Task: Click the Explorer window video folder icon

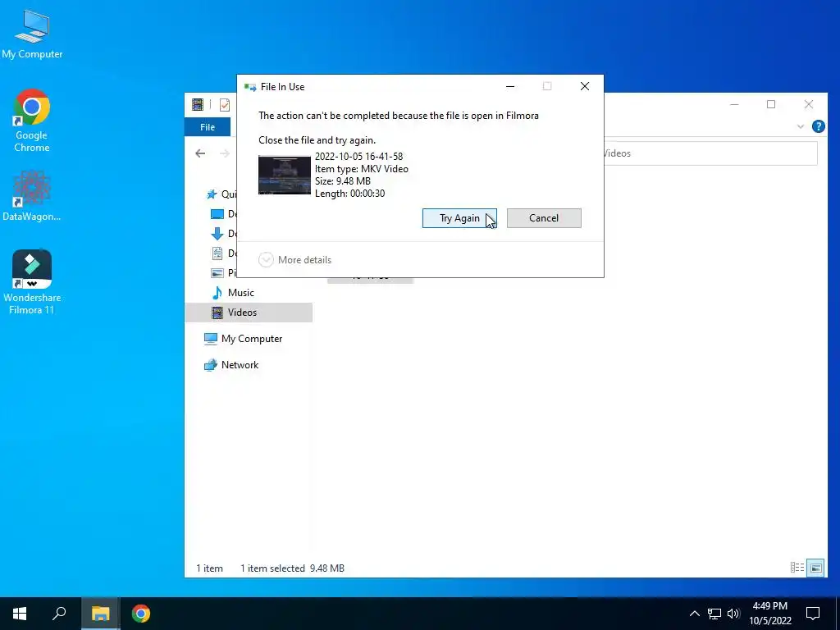Action: tap(198, 104)
